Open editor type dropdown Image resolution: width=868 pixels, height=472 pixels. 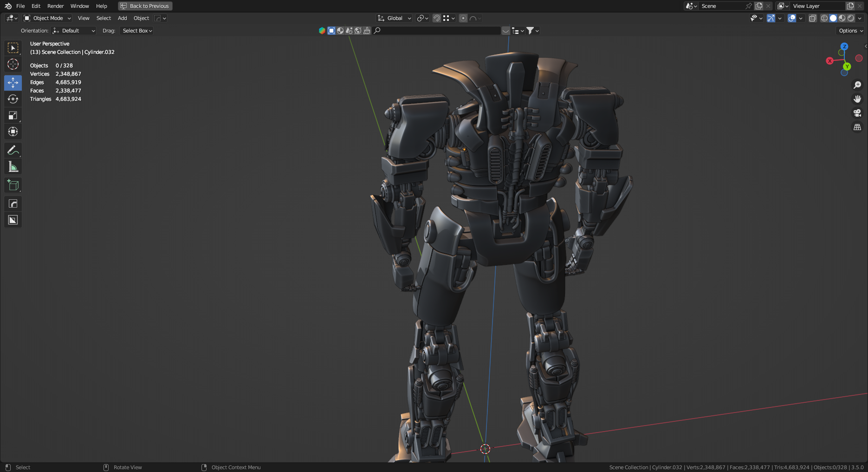(12, 18)
